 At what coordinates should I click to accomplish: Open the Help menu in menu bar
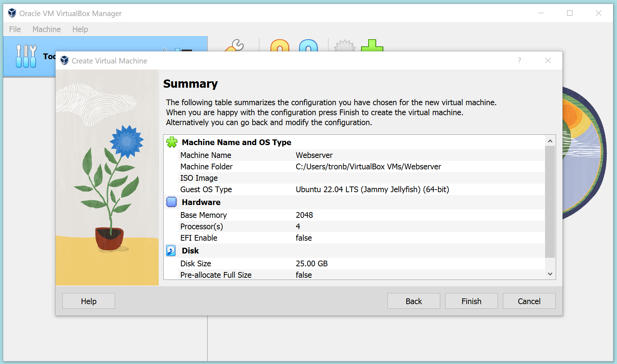pyautogui.click(x=80, y=29)
